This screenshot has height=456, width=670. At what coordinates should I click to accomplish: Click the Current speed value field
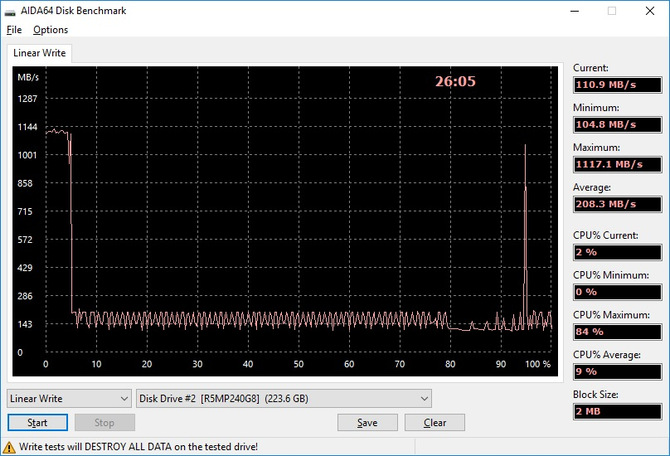(617, 85)
